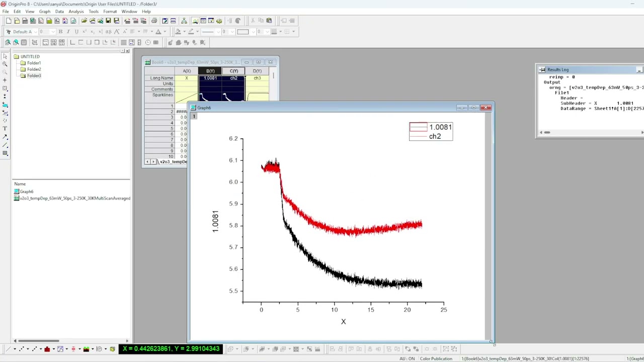Click the X axis title on the graph
Image resolution: width=644 pixels, height=362 pixels.
pyautogui.click(x=343, y=322)
